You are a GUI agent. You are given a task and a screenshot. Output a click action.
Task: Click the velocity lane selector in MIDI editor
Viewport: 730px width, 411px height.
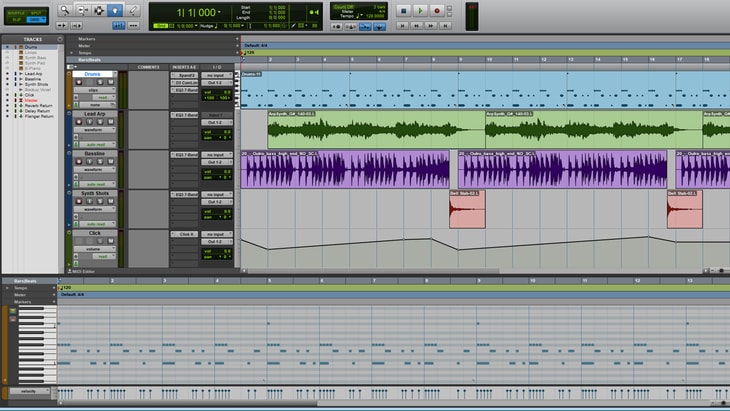point(29,391)
